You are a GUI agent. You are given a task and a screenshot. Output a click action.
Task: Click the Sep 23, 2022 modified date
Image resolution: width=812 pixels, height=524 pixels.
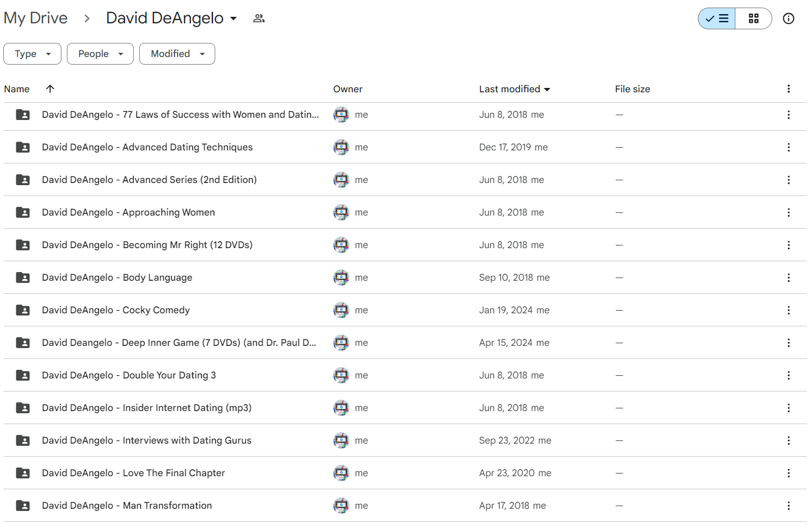507,440
